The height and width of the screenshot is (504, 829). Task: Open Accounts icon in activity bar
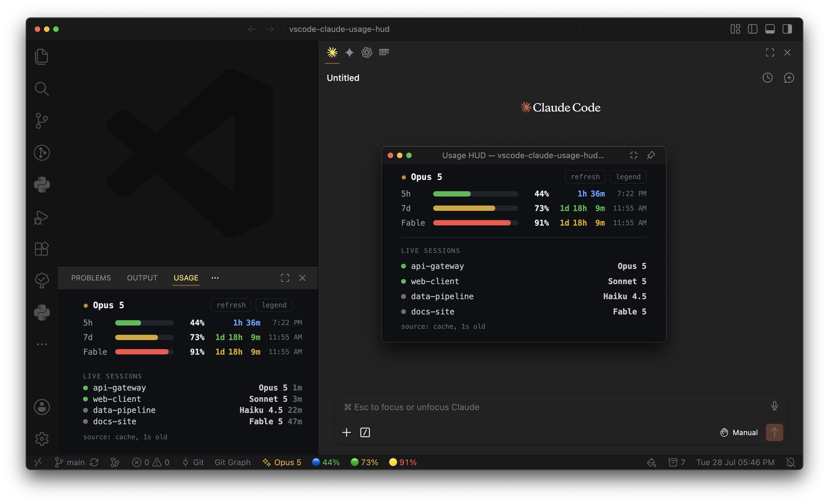[41, 407]
